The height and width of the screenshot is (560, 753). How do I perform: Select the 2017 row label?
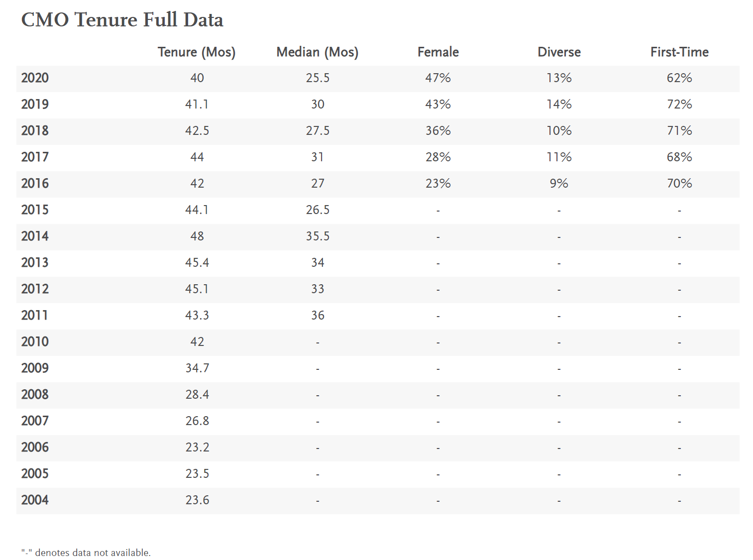(35, 157)
